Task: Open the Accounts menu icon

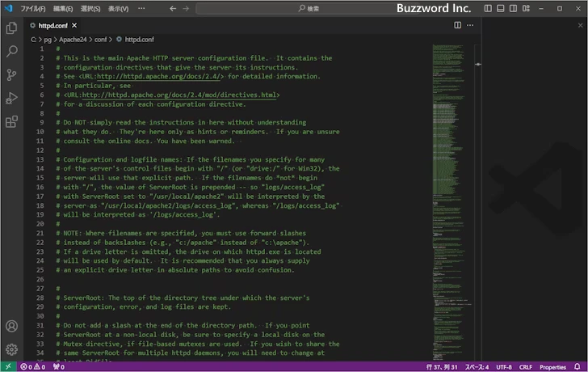Action: click(11, 327)
